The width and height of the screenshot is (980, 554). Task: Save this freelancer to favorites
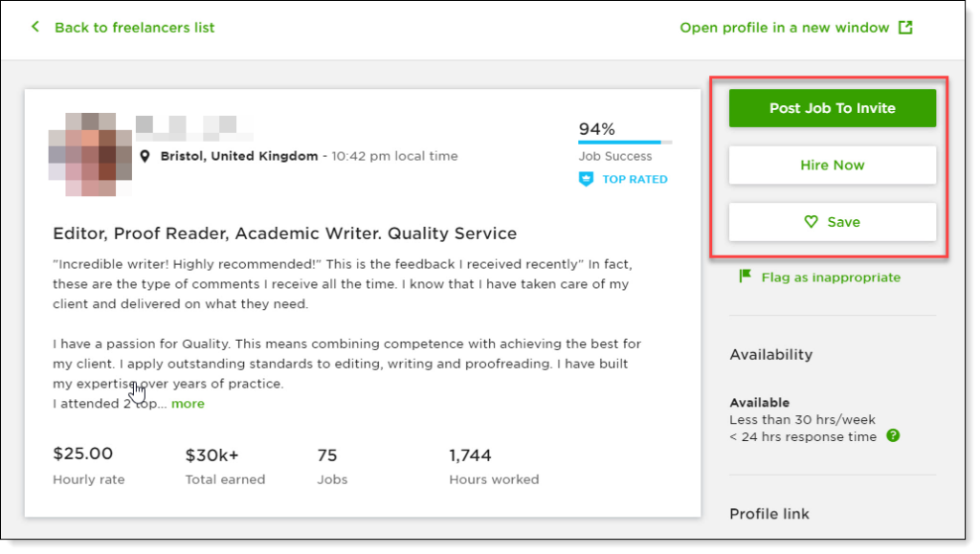832,222
